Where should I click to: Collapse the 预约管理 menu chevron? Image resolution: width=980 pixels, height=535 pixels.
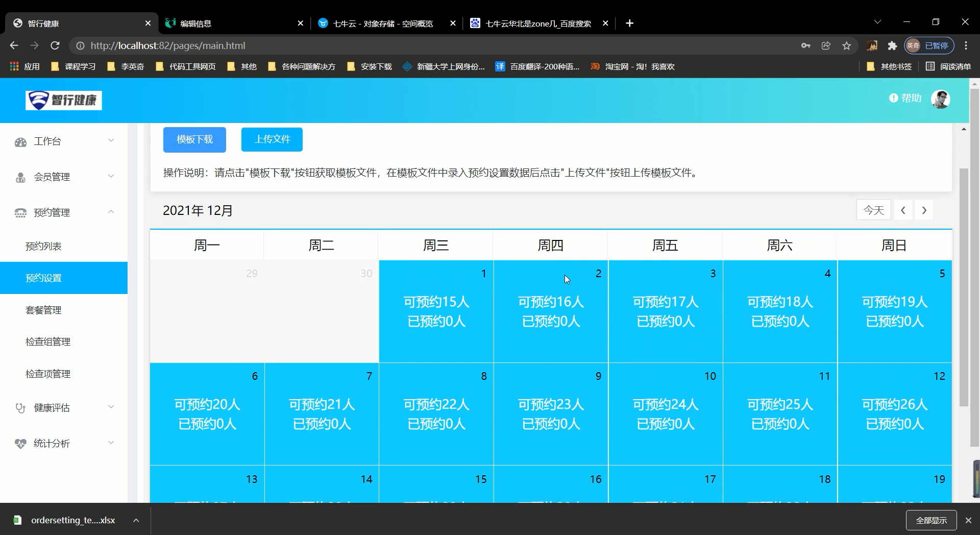click(111, 212)
